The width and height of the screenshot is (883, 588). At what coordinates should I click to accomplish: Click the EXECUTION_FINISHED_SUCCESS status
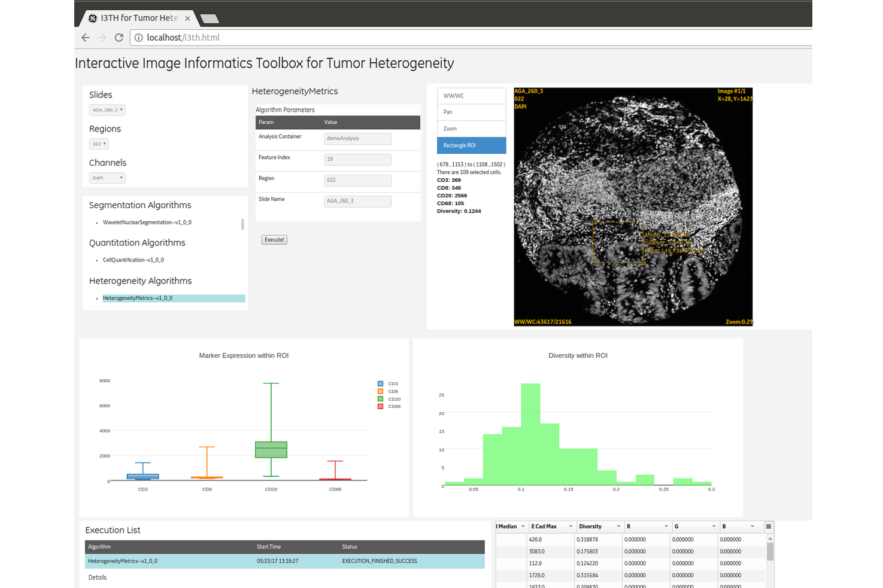pos(380,561)
